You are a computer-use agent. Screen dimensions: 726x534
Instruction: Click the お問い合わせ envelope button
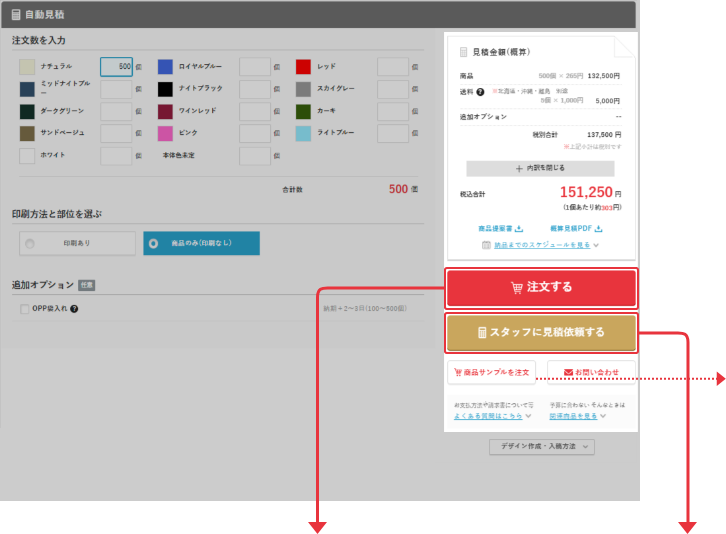click(x=590, y=372)
